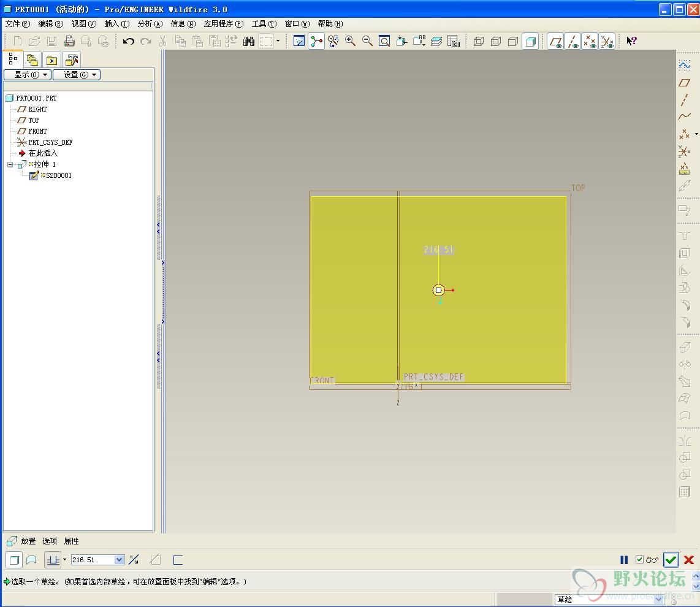Open the 文件 menu
This screenshot has height=607, width=700.
coord(18,24)
